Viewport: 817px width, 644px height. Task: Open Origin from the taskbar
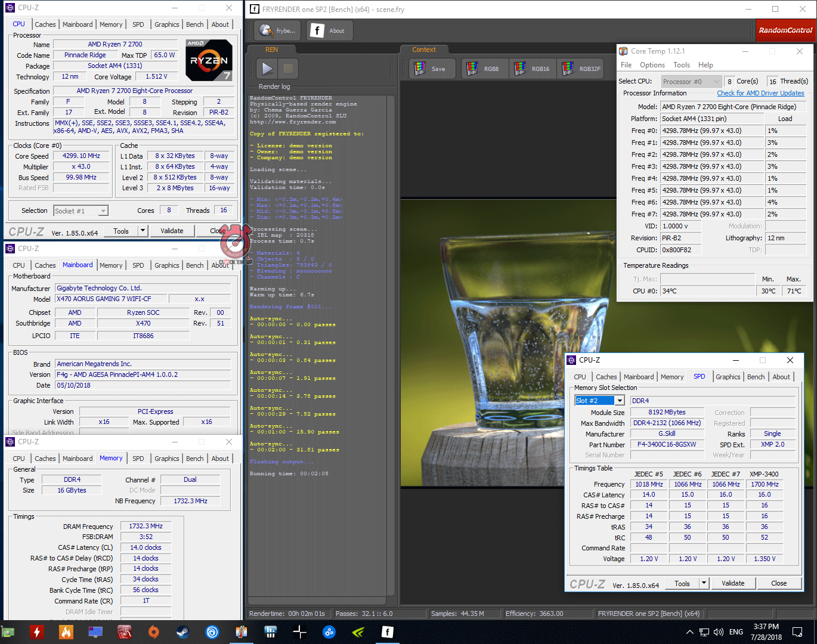click(153, 632)
